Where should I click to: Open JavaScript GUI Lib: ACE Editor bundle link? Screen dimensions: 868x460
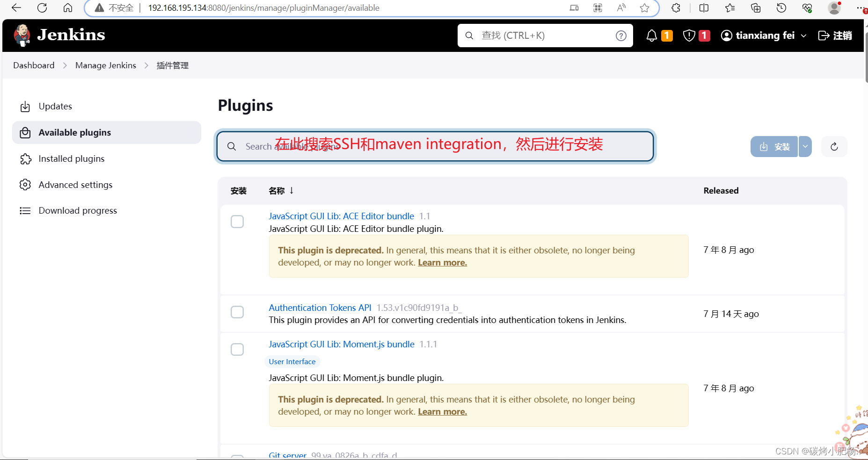tap(341, 216)
